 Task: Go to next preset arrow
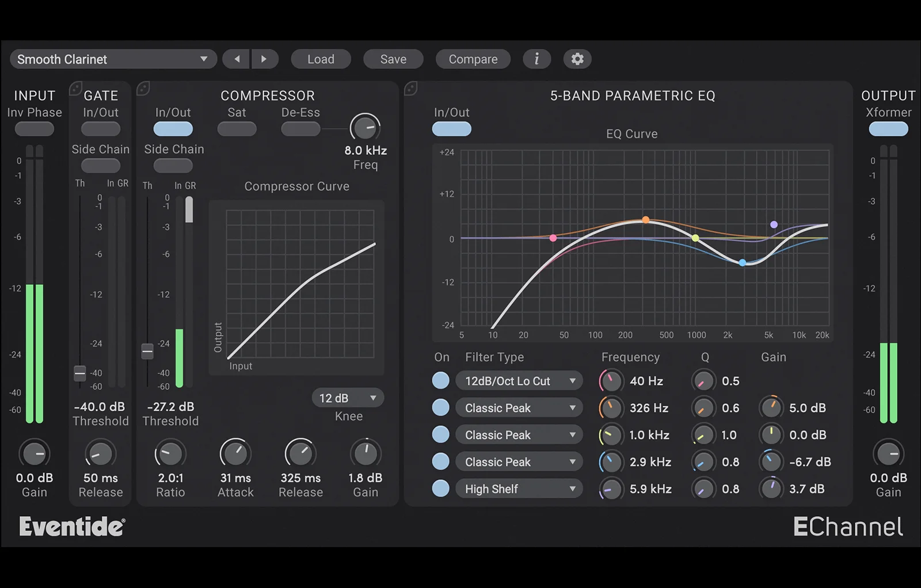[264, 59]
